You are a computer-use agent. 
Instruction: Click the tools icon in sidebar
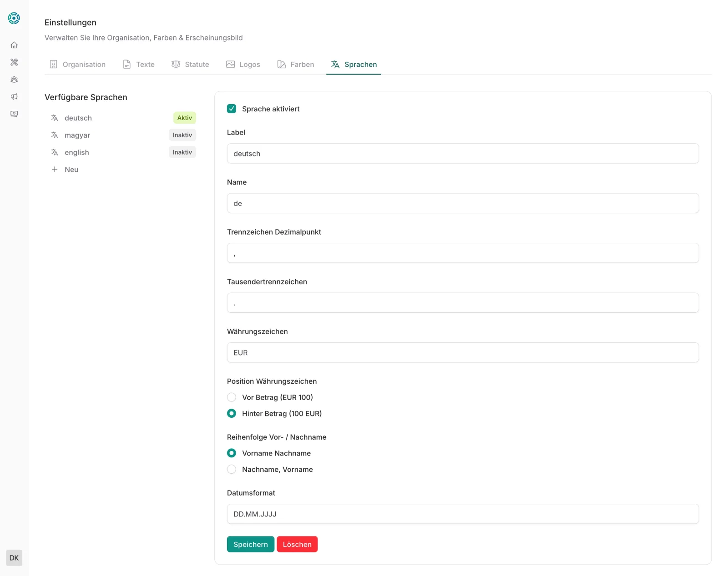(14, 62)
